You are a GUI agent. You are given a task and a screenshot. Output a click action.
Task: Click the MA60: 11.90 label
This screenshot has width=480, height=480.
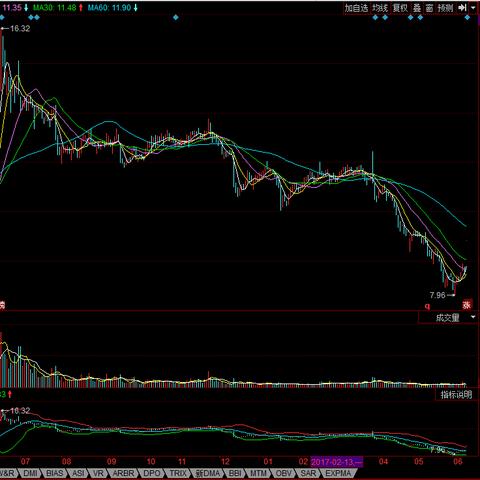click(x=109, y=8)
